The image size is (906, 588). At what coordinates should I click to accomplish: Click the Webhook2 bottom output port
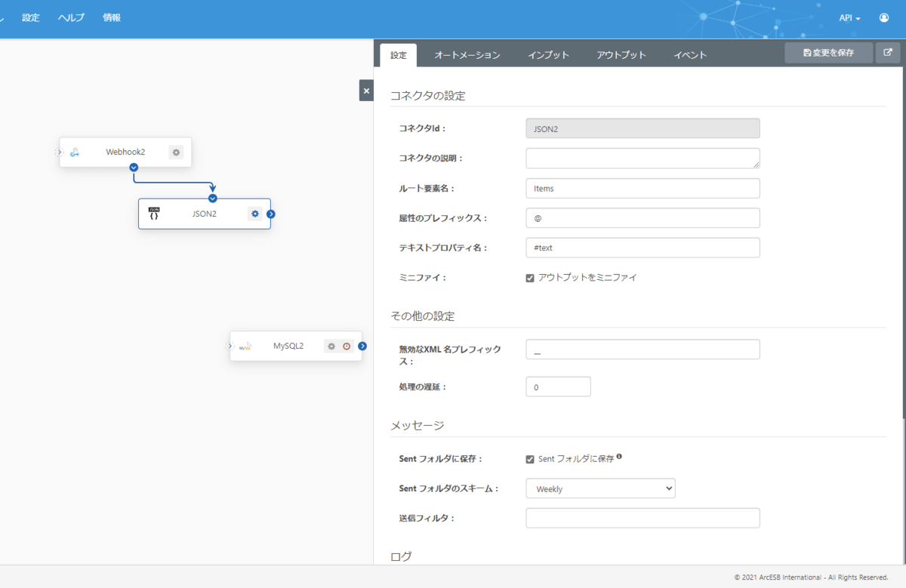point(134,168)
